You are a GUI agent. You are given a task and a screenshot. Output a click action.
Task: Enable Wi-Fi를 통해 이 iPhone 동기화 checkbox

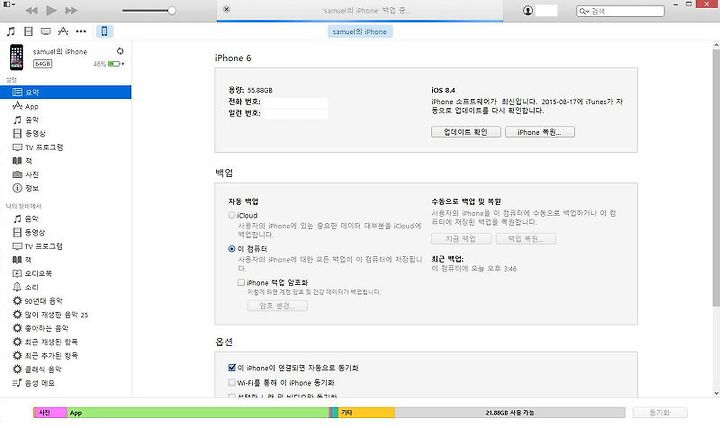232,382
